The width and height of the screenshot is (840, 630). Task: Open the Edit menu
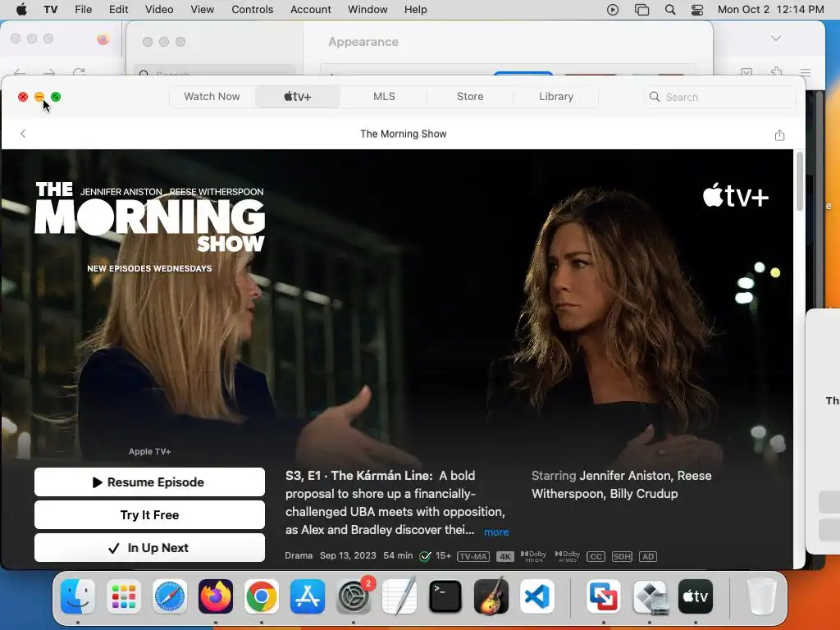tap(118, 10)
